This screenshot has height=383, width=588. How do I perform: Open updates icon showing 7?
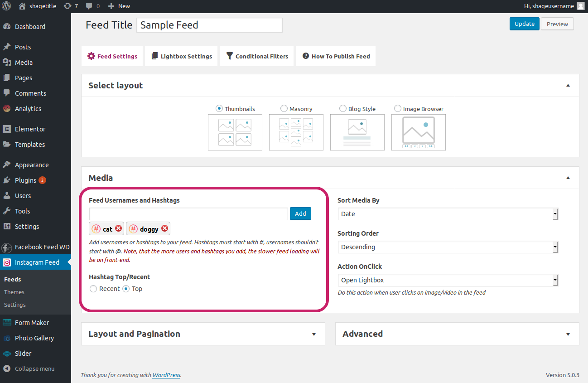click(x=71, y=6)
